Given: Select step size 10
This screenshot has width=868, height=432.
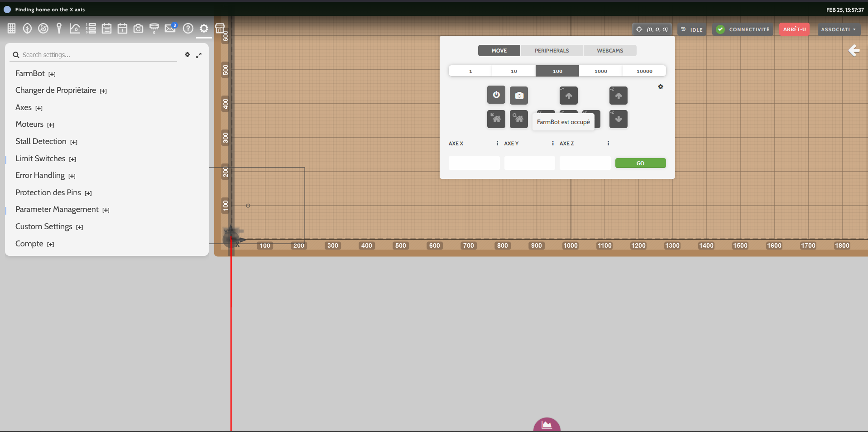Looking at the screenshot, I should pos(514,71).
